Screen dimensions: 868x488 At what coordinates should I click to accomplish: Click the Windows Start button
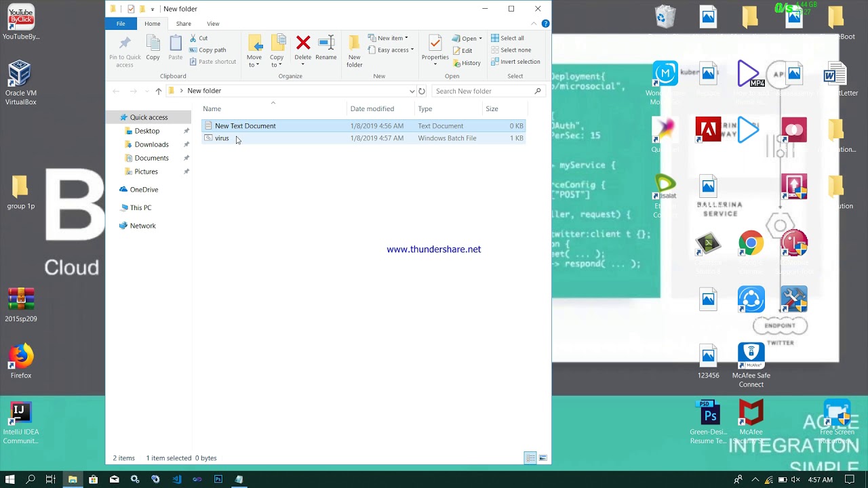coord(10,479)
